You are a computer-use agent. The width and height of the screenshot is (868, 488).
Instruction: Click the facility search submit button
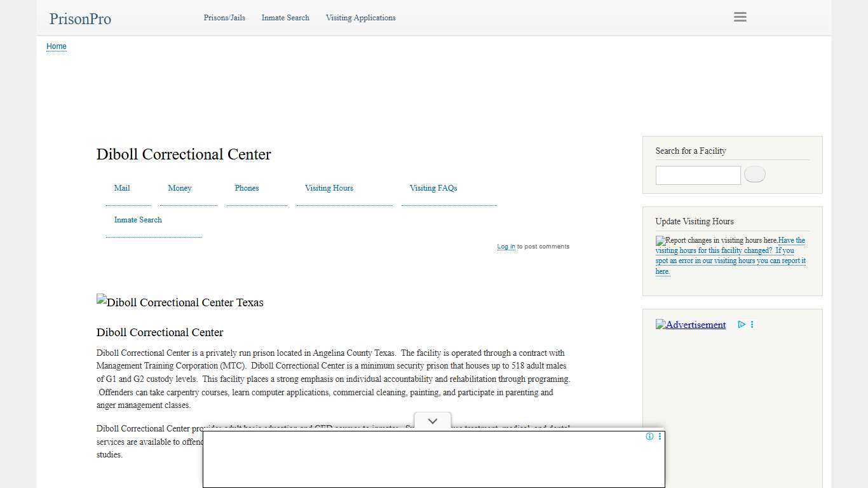pos(754,175)
